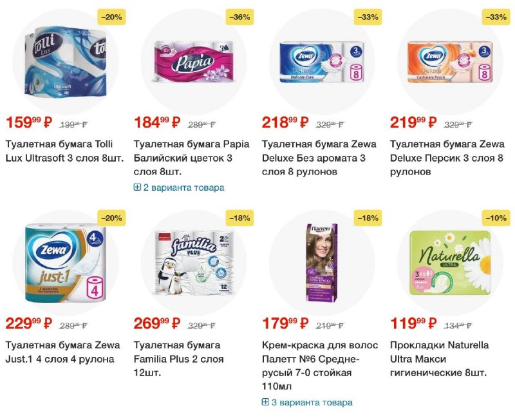Click the 218.99 ₽ Zewa Deluxe price

pyautogui.click(x=285, y=122)
